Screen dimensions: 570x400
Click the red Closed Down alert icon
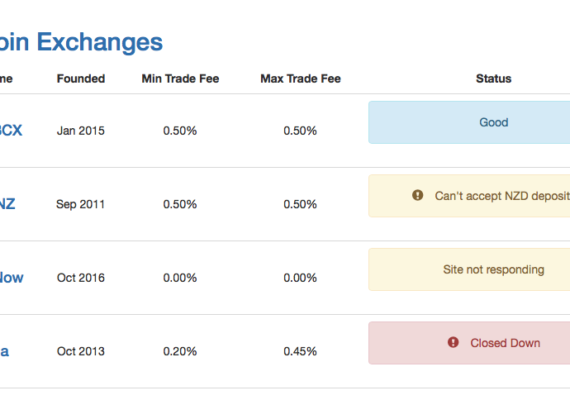click(x=453, y=342)
